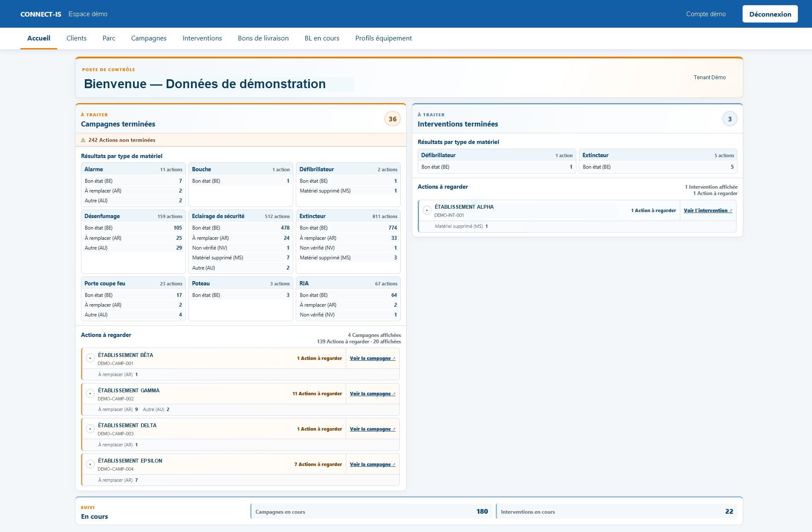Click the 36 badge on Campagnes terminées
812x532 pixels.
pos(393,119)
